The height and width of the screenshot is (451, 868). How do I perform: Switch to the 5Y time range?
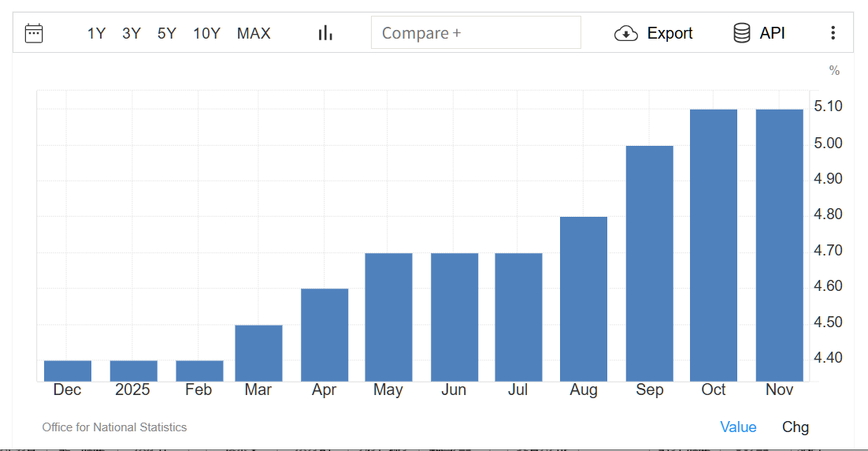[167, 33]
